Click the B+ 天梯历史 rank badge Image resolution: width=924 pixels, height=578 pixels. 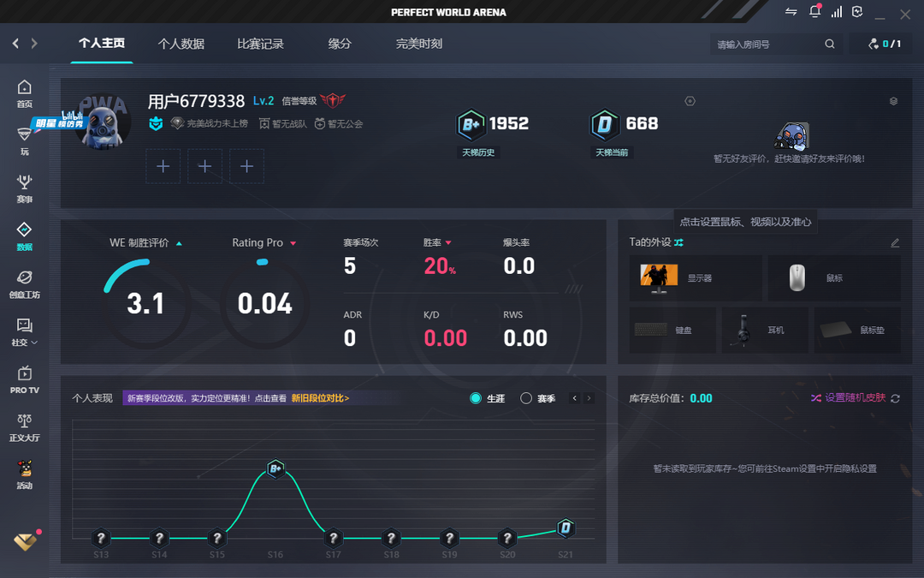point(471,124)
